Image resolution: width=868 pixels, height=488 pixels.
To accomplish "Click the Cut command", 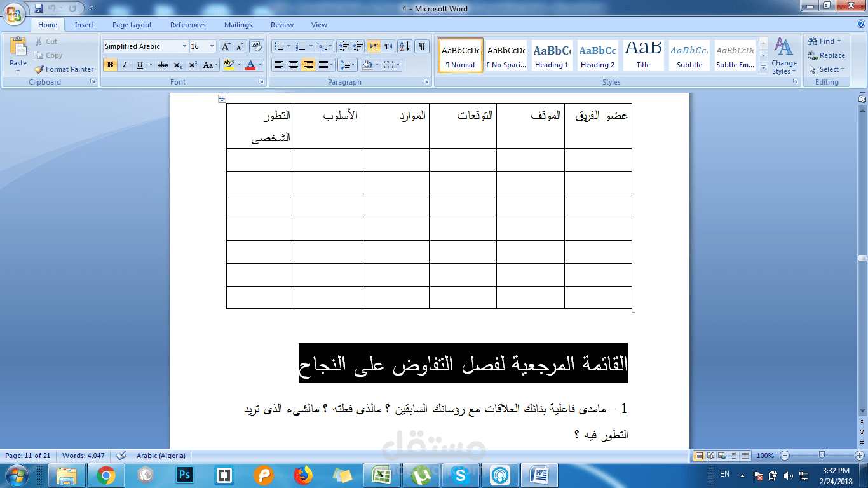I will tap(46, 41).
